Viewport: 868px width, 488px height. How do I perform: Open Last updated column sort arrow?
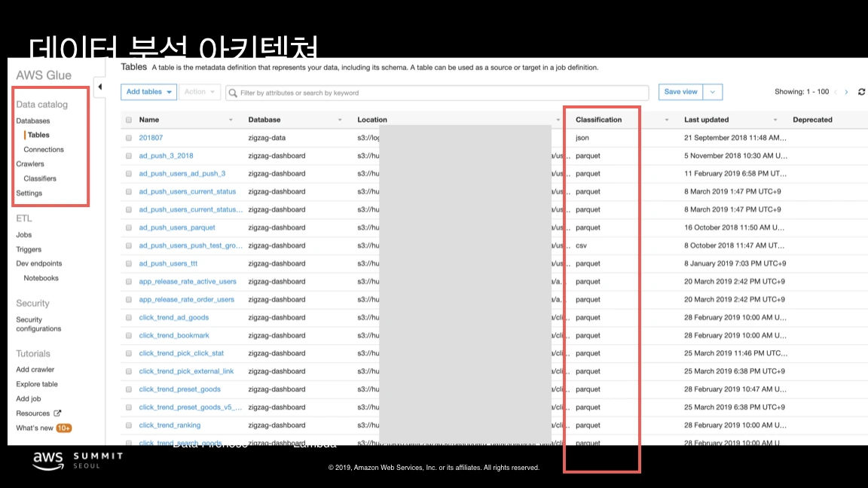pos(775,120)
